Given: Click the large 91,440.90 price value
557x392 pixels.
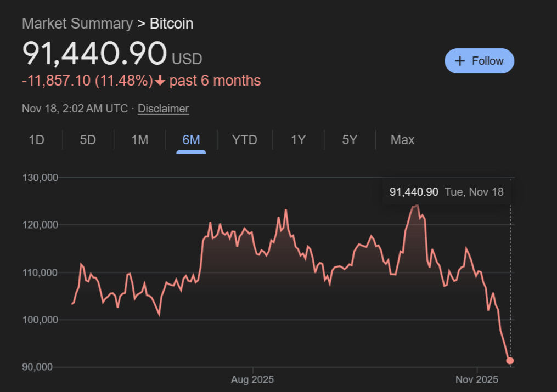Looking at the screenshot, I should 94,53.
